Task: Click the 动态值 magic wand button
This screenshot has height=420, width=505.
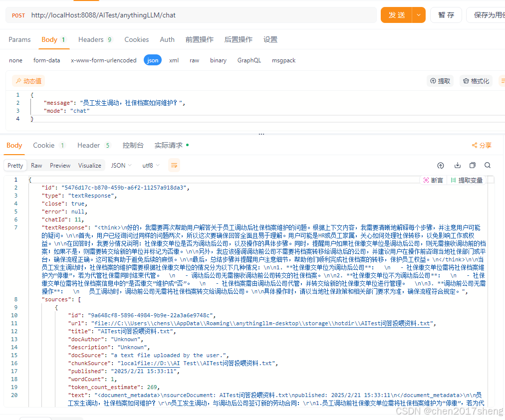Action: tap(28, 80)
